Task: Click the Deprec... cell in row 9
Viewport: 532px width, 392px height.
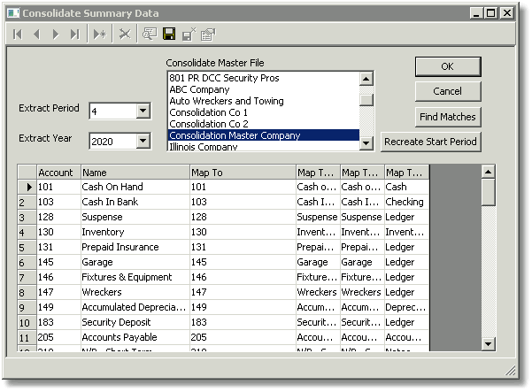Action: pyautogui.click(x=406, y=307)
